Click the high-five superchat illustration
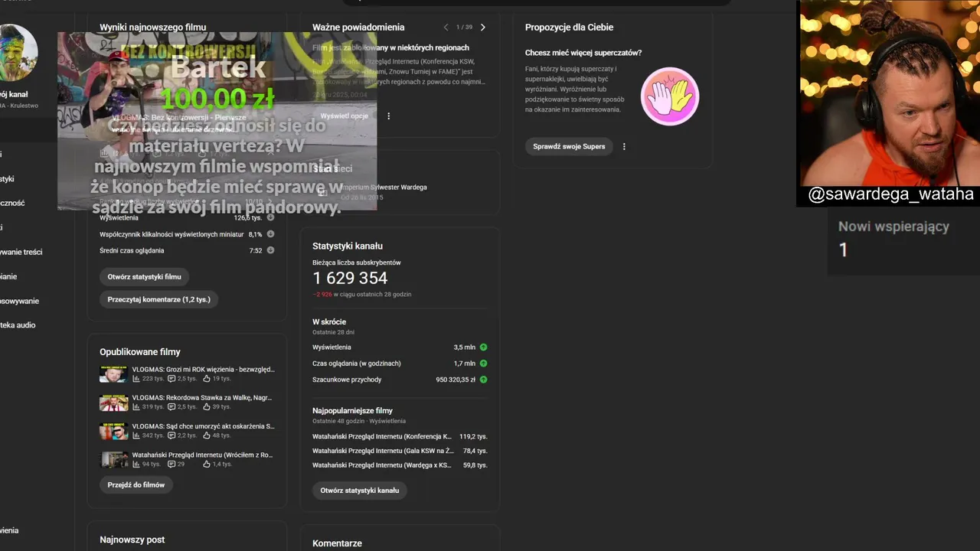Viewport: 980px width, 551px height. point(670,96)
